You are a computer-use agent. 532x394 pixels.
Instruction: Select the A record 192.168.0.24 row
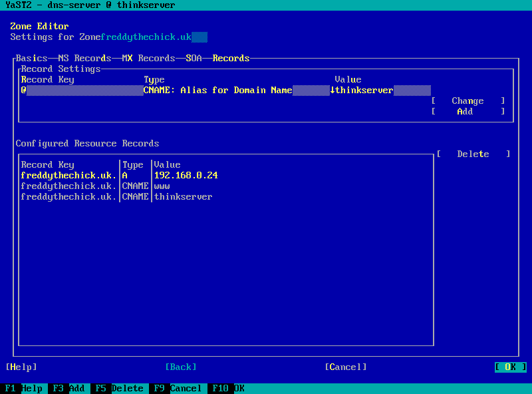coord(226,175)
